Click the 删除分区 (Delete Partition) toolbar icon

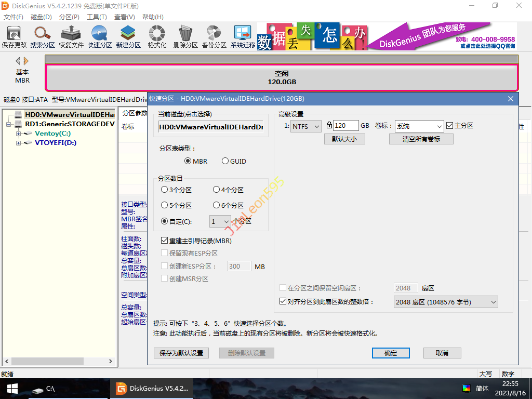[185, 37]
